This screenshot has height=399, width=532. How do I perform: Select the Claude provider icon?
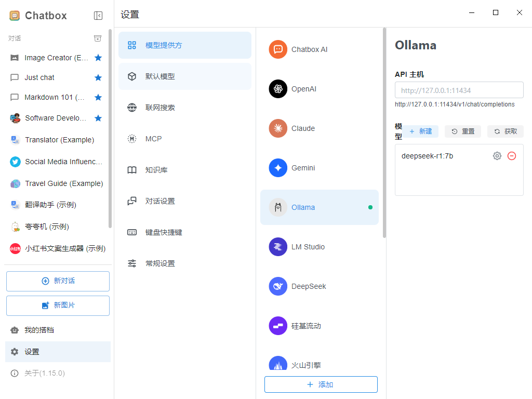(278, 128)
